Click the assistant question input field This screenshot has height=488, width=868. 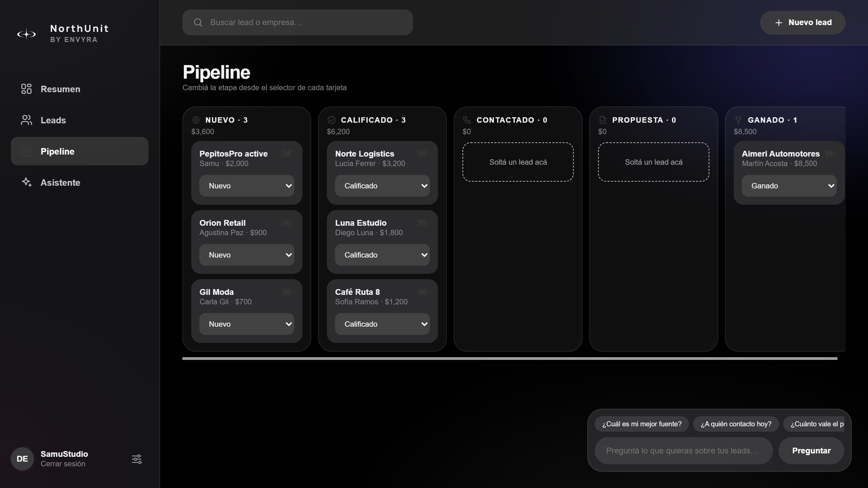click(684, 451)
